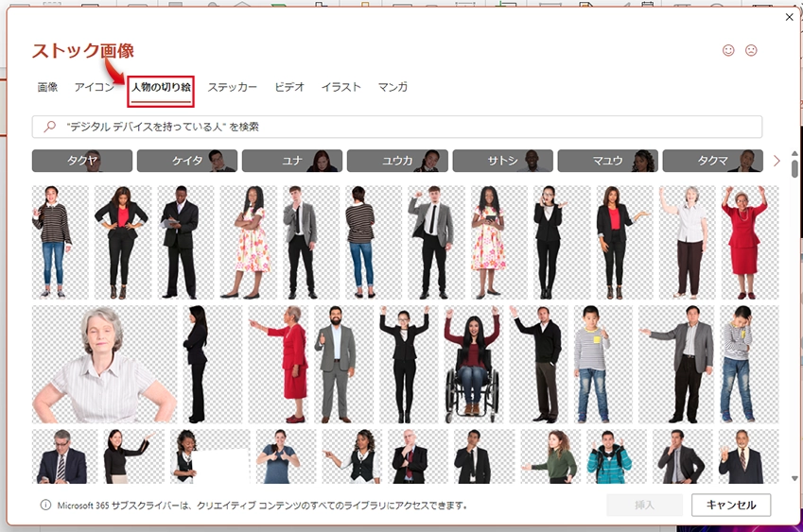Filter by ケイタ person chip
Image resolution: width=803 pixels, height=532 pixels.
[187, 161]
